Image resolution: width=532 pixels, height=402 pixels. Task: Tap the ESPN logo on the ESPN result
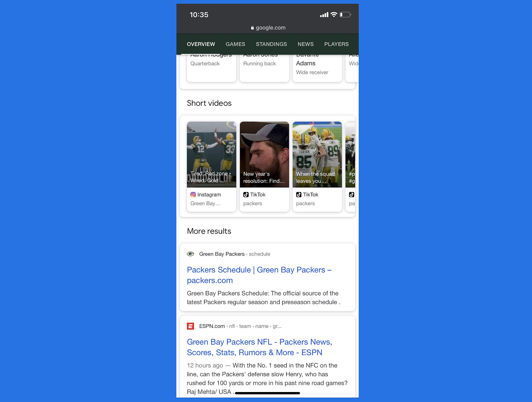[x=190, y=326]
